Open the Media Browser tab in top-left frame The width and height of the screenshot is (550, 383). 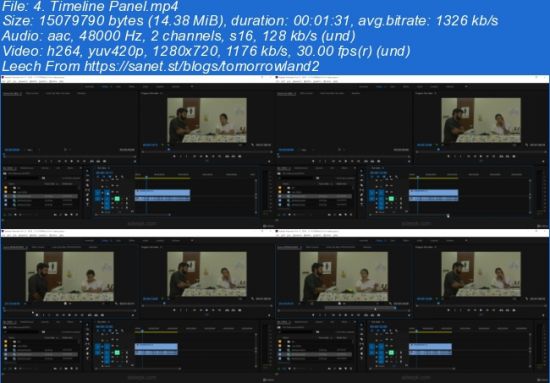pyautogui.click(x=27, y=168)
